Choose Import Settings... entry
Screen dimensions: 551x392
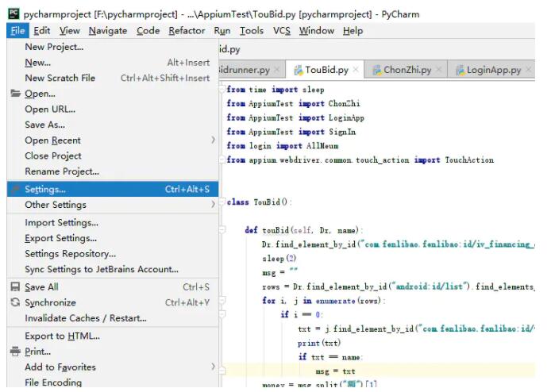point(113,222)
